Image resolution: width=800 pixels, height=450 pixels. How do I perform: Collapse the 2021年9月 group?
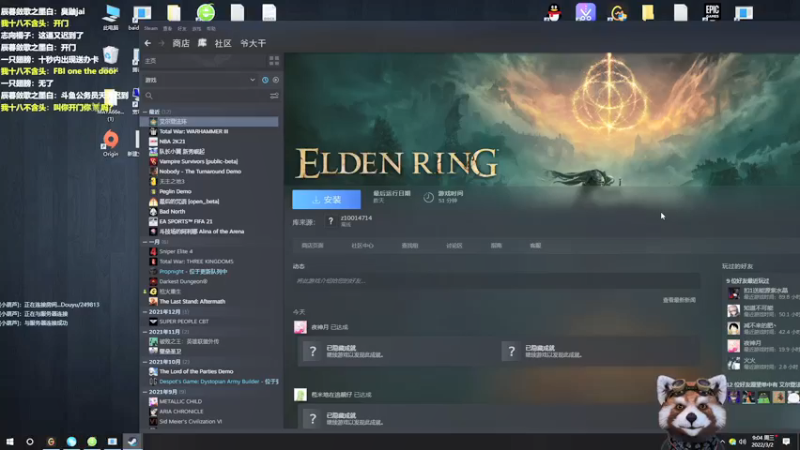[145, 392]
